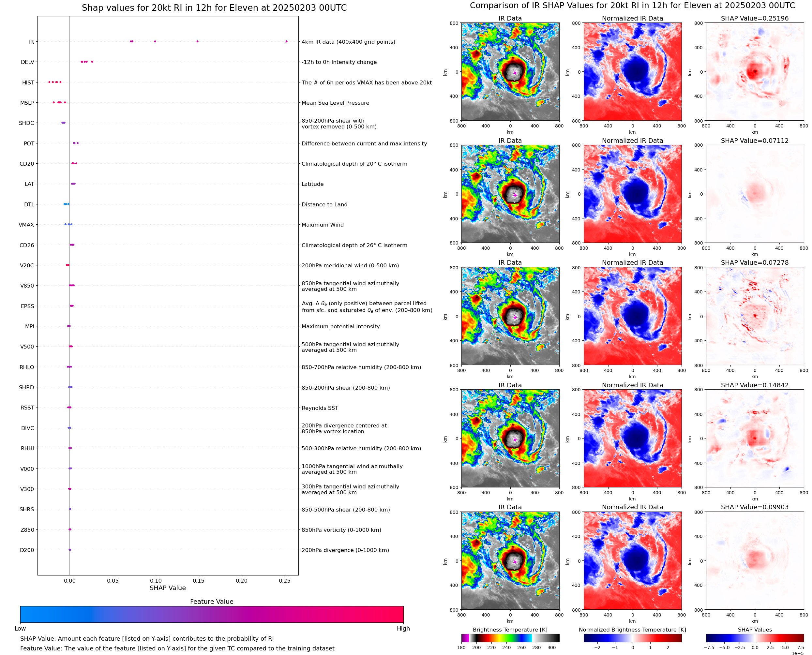Click the 0.15 x-axis tick label
Viewport: 812px width, 655px height.
coord(199,581)
